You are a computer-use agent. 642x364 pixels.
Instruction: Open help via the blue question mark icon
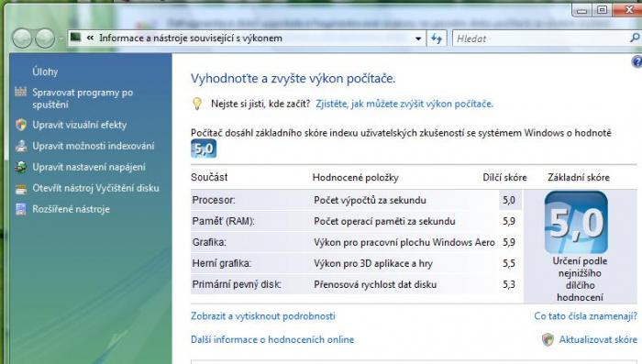(x=636, y=61)
